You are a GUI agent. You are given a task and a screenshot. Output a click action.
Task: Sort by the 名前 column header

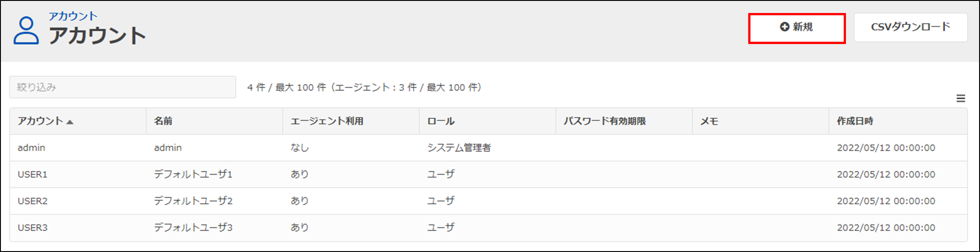click(x=163, y=121)
